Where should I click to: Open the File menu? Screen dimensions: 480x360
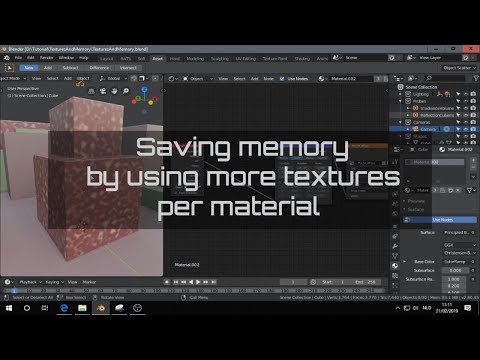18,58
